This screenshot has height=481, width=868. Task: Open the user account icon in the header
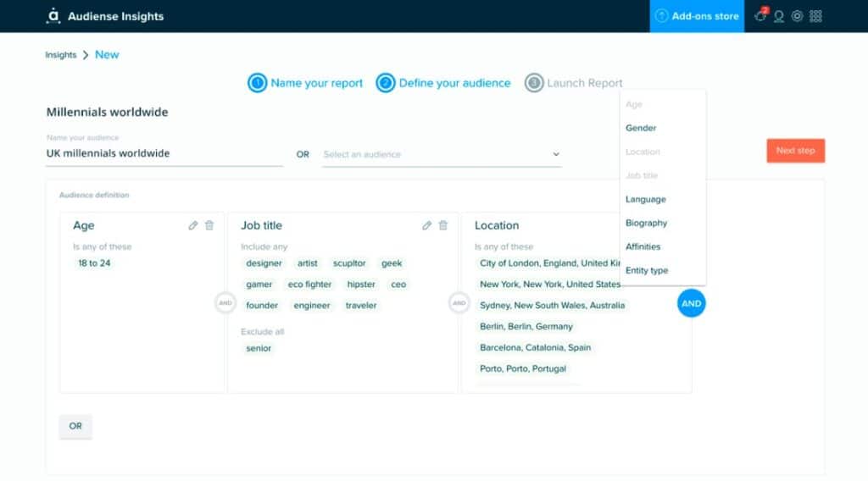(x=779, y=16)
